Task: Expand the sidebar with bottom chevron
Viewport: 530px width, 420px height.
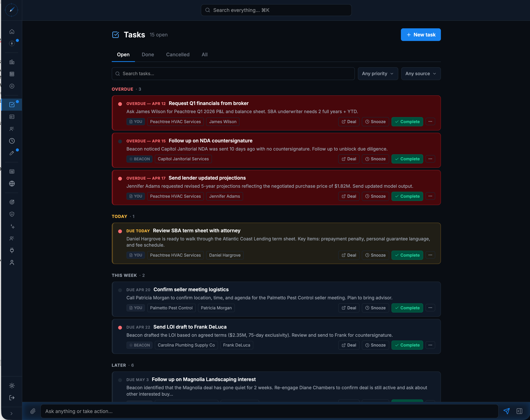Action: (11, 413)
